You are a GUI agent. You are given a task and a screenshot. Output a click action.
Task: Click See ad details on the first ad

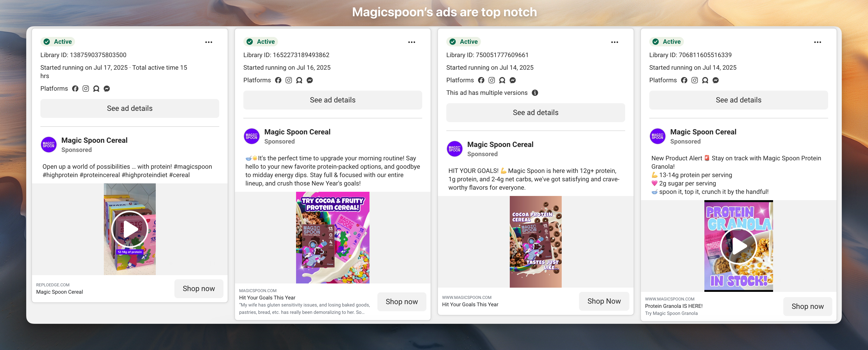click(129, 108)
